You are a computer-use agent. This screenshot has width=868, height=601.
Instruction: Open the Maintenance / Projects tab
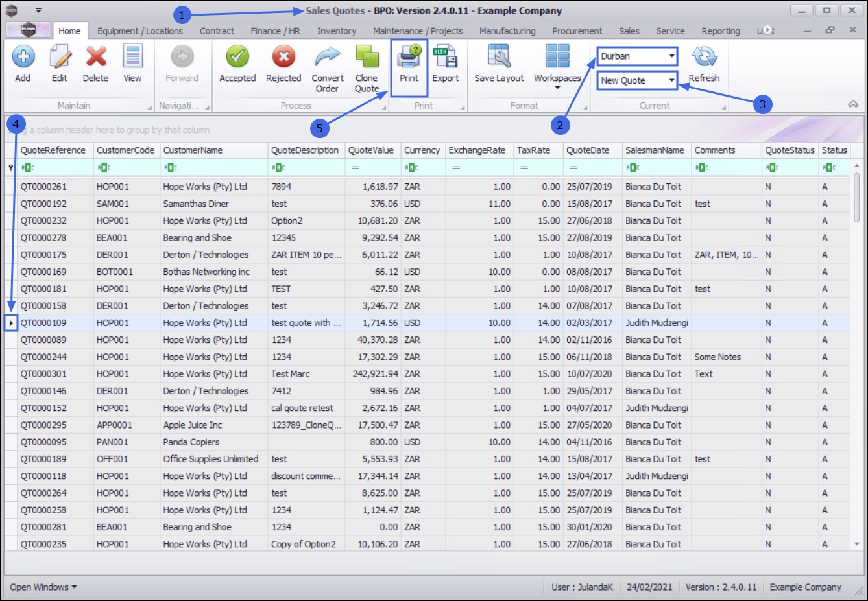tap(418, 30)
